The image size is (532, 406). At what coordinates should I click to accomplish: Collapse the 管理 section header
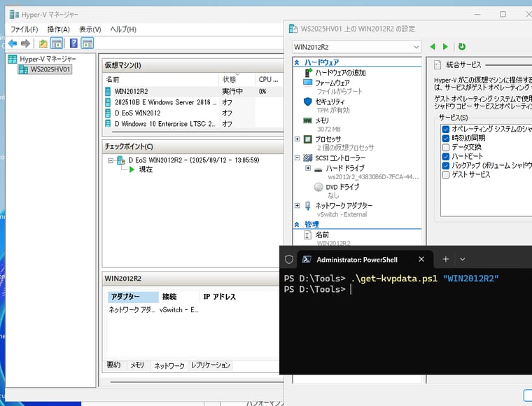tap(297, 225)
